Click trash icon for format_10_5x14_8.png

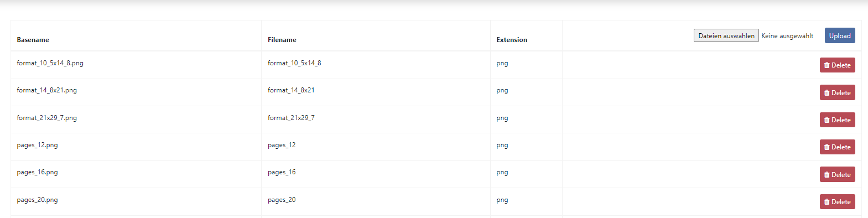(827, 65)
